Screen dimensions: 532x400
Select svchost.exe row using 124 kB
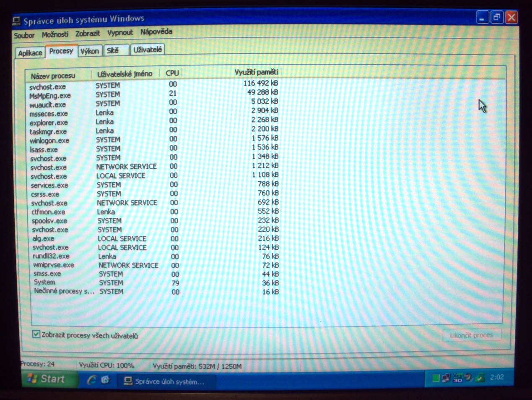(x=155, y=248)
